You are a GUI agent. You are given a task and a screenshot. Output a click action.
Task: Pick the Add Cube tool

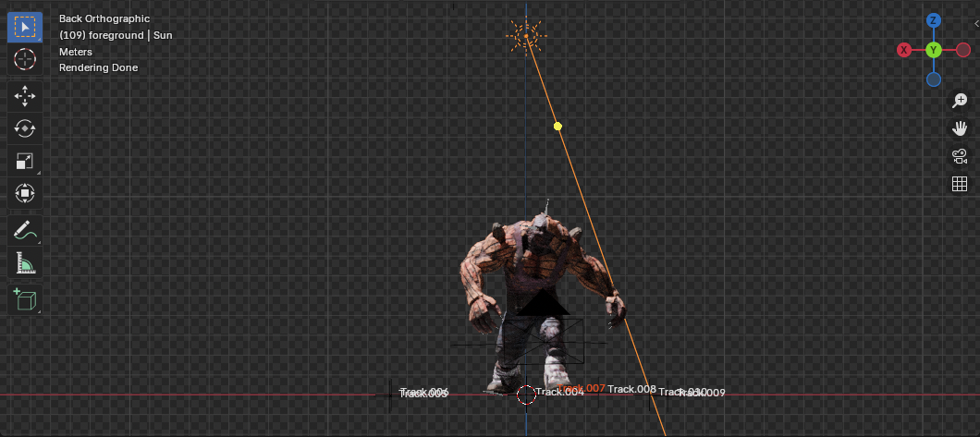[24, 299]
